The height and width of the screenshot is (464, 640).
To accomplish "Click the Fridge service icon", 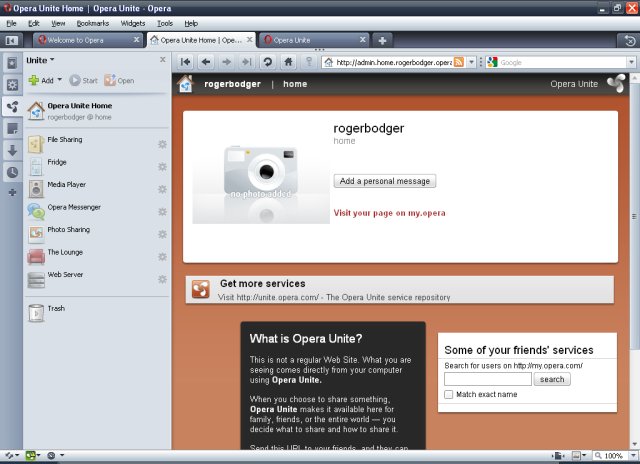I will [36, 167].
